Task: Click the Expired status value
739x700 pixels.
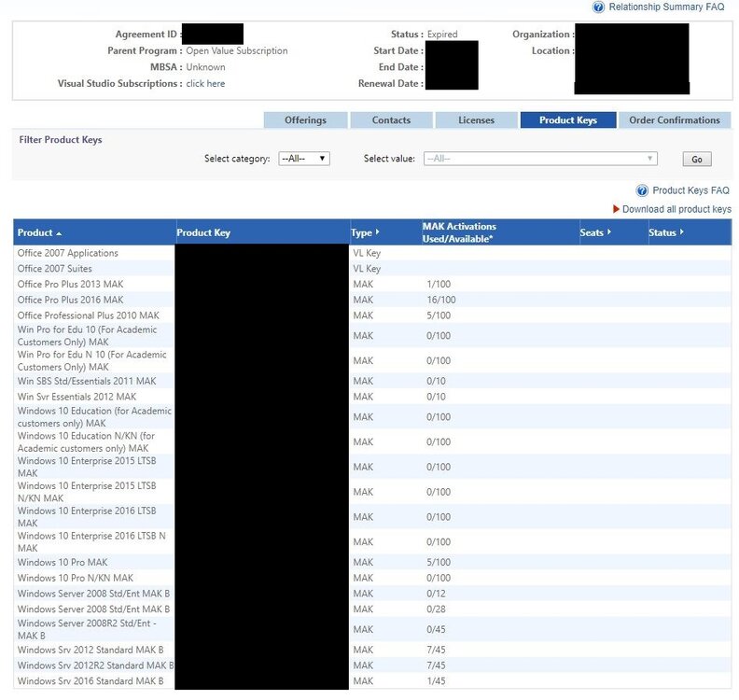Action: point(442,34)
